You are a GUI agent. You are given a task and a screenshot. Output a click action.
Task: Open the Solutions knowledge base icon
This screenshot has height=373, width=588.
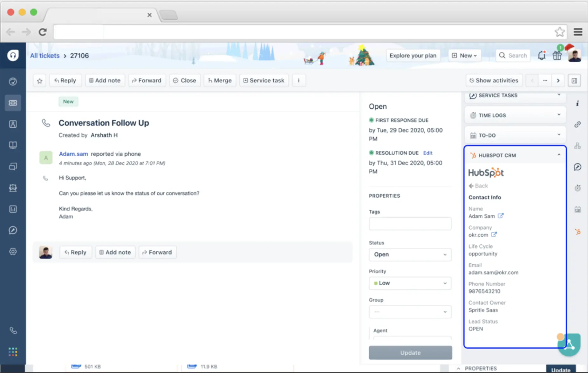point(13,145)
